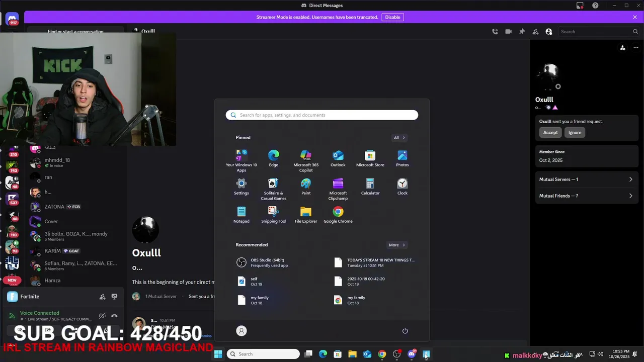Launch Outlook from Start menu pinned apps
Screen dimensions: 644x362
click(338, 158)
